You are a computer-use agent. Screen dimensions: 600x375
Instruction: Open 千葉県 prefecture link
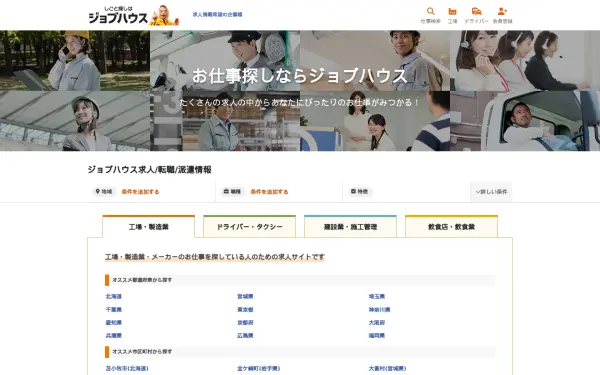(114, 310)
